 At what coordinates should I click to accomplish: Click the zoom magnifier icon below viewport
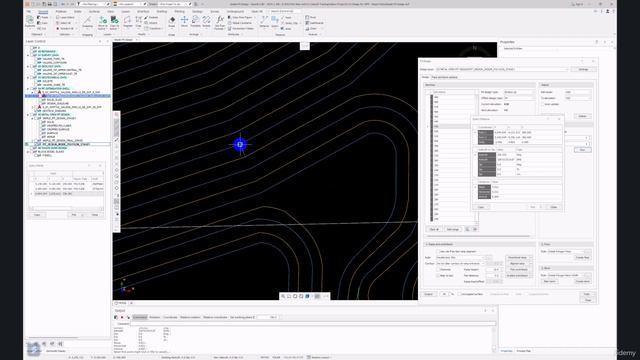[x=283, y=296]
